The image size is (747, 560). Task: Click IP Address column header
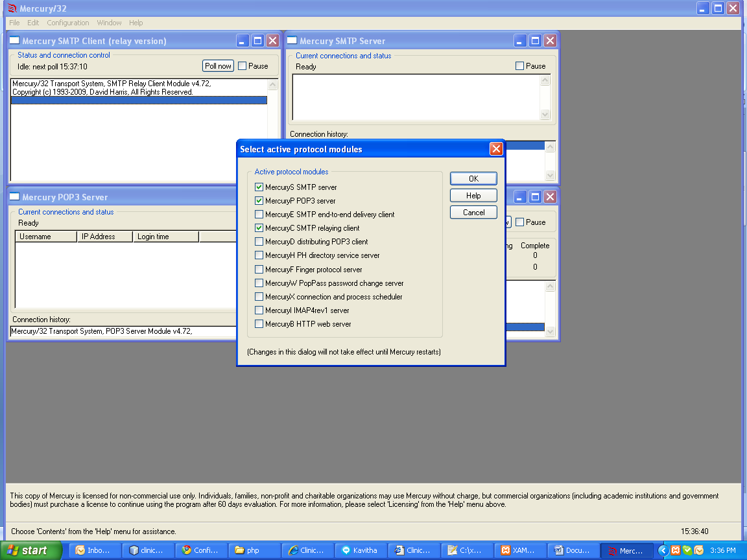105,237
